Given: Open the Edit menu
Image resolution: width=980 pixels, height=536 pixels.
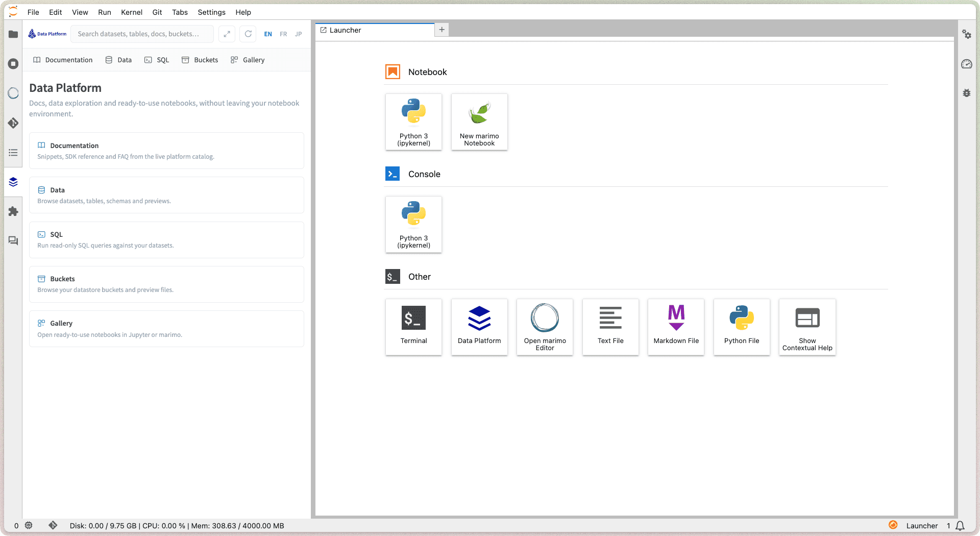Looking at the screenshot, I should tap(56, 12).
